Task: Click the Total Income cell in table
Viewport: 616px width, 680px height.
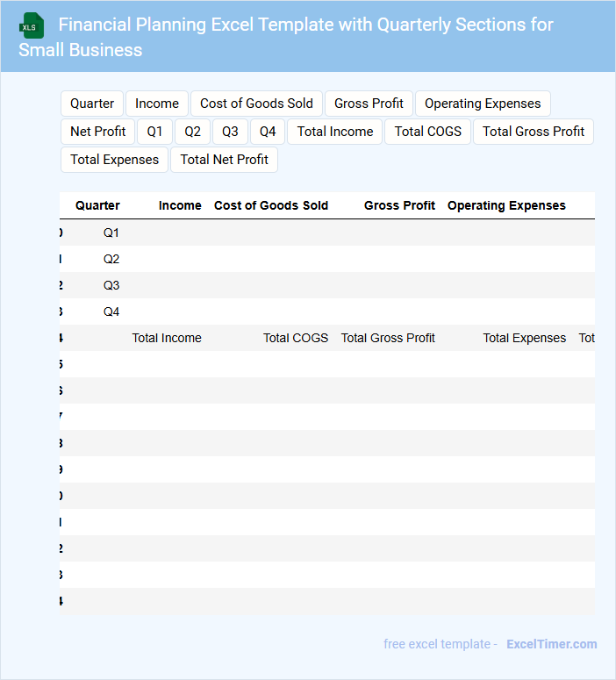Action: coord(167,338)
